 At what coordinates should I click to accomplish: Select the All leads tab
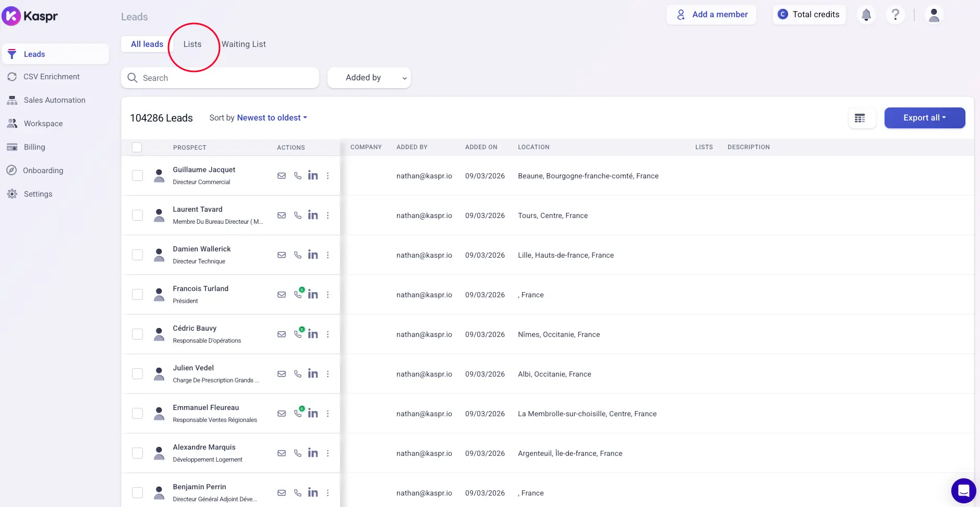(147, 44)
